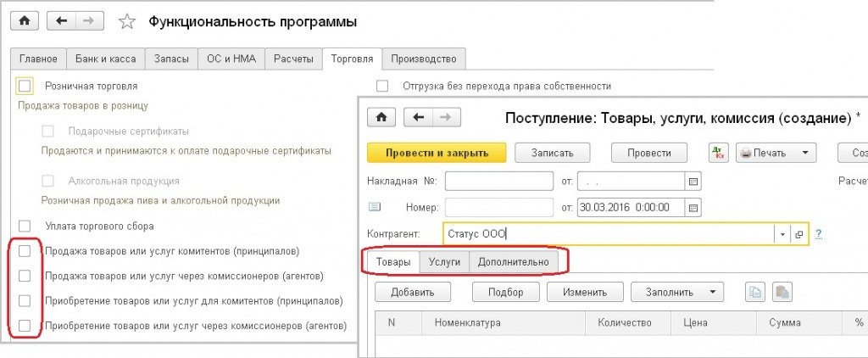Open the Производство tab
The height and width of the screenshot is (358, 868).
[x=423, y=59]
